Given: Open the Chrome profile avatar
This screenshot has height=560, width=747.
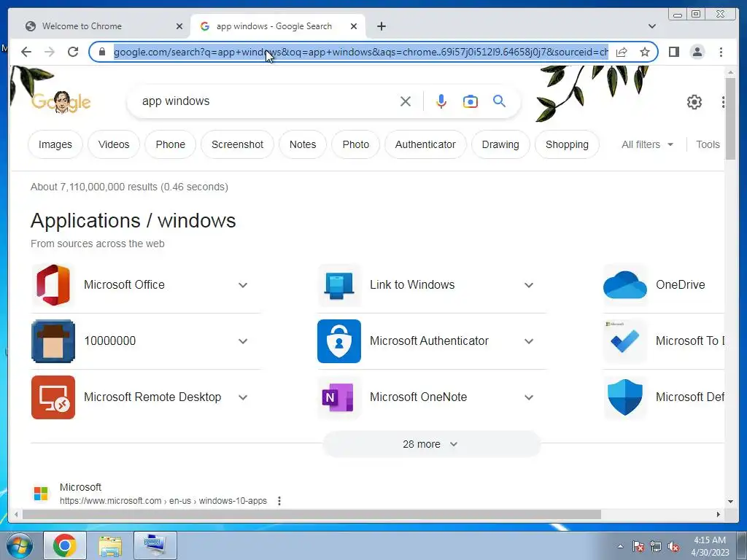Looking at the screenshot, I should 697,52.
